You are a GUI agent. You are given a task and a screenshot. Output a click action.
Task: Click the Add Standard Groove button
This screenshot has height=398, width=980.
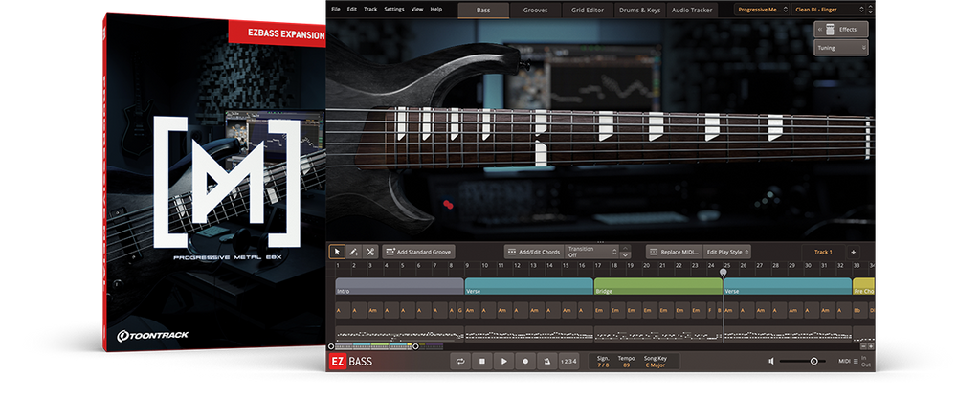pyautogui.click(x=419, y=252)
